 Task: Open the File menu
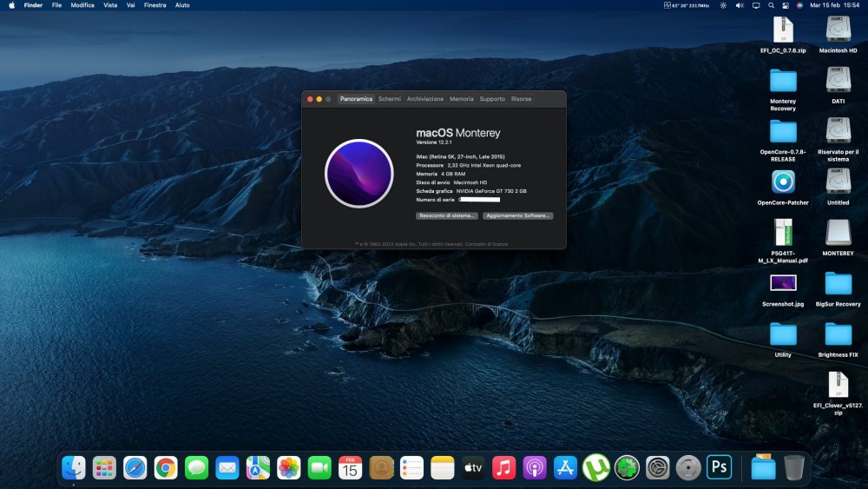56,5
